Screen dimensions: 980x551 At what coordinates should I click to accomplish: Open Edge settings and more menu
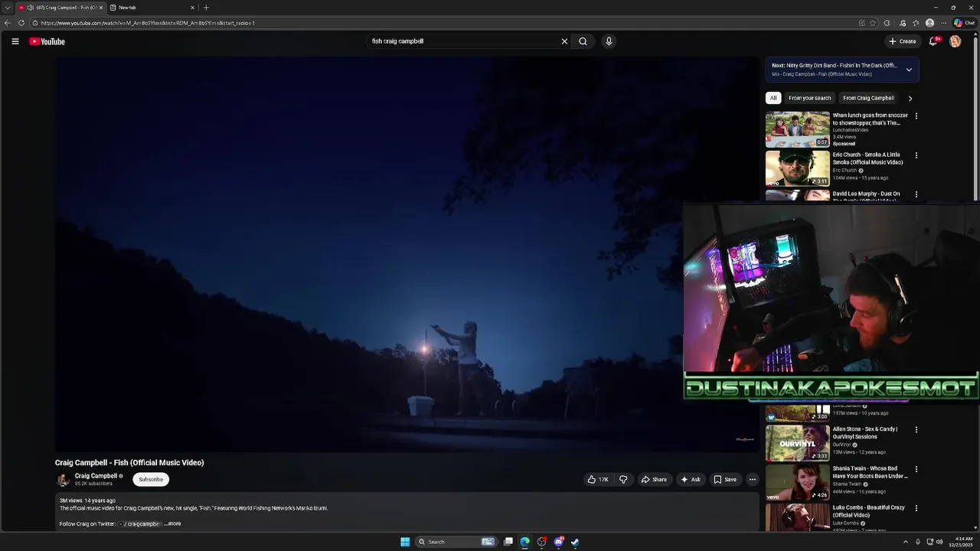coord(943,23)
